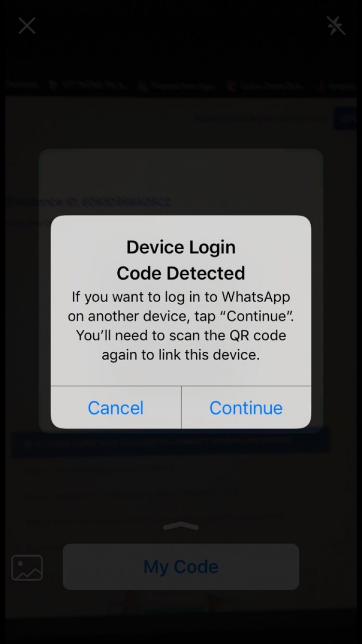Viewport: 362px width, 644px height.
Task: Turn on the flashlight at top right
Action: [x=335, y=26]
